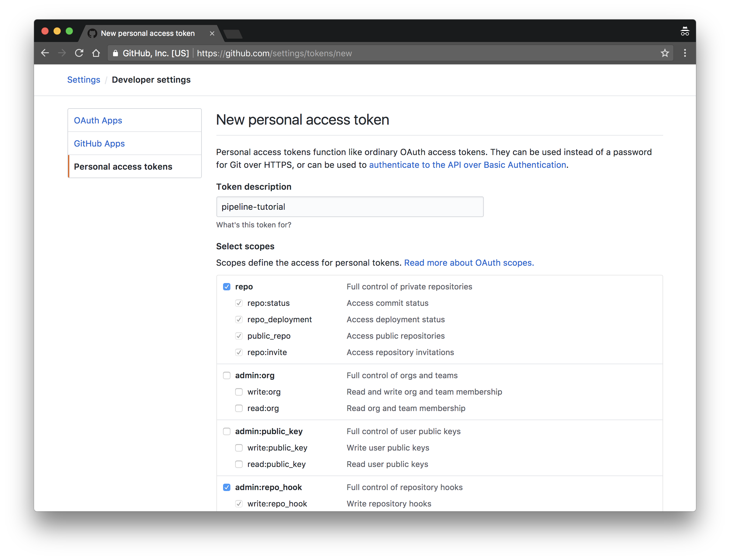Open Read more about OAuth scopes link
Image resolution: width=730 pixels, height=560 pixels.
coord(469,263)
